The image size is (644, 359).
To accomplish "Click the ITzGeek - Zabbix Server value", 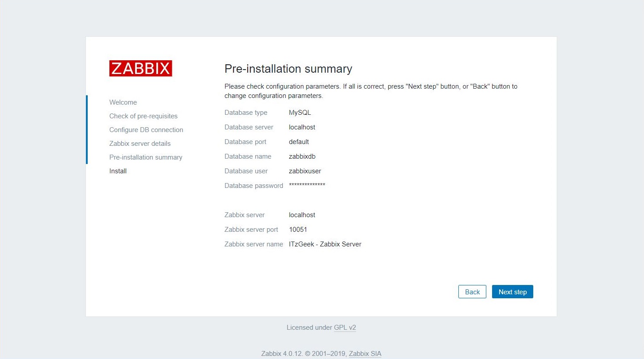I will [x=325, y=244].
